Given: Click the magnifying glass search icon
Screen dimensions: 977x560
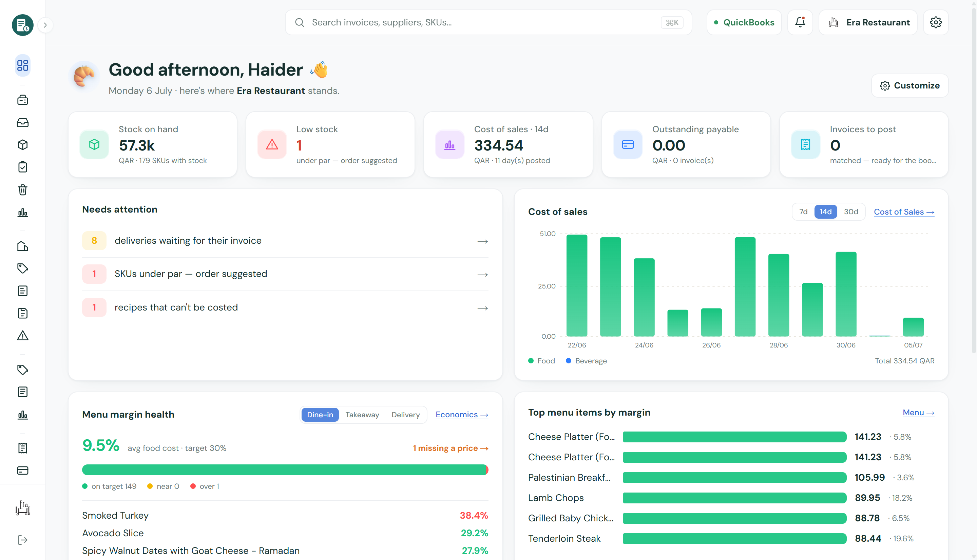Looking at the screenshot, I should pyautogui.click(x=299, y=23).
